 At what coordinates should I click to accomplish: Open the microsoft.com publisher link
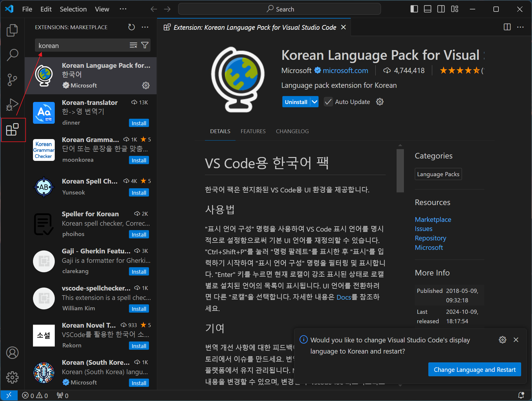pos(345,71)
